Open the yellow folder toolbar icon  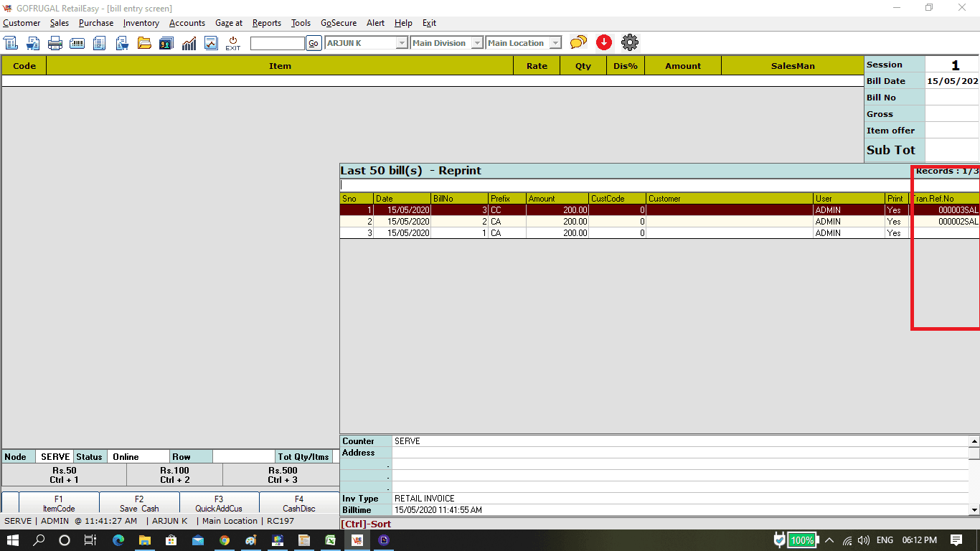tap(144, 43)
